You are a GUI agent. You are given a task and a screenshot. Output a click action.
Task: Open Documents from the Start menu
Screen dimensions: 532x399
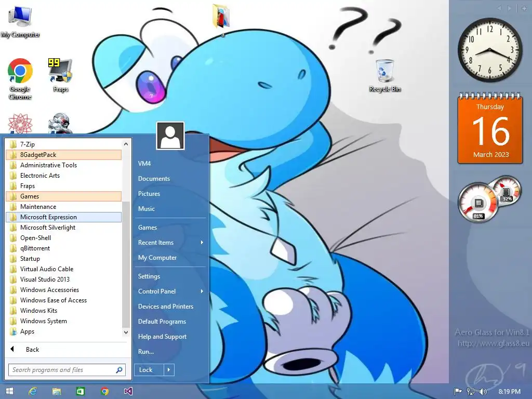(x=154, y=179)
